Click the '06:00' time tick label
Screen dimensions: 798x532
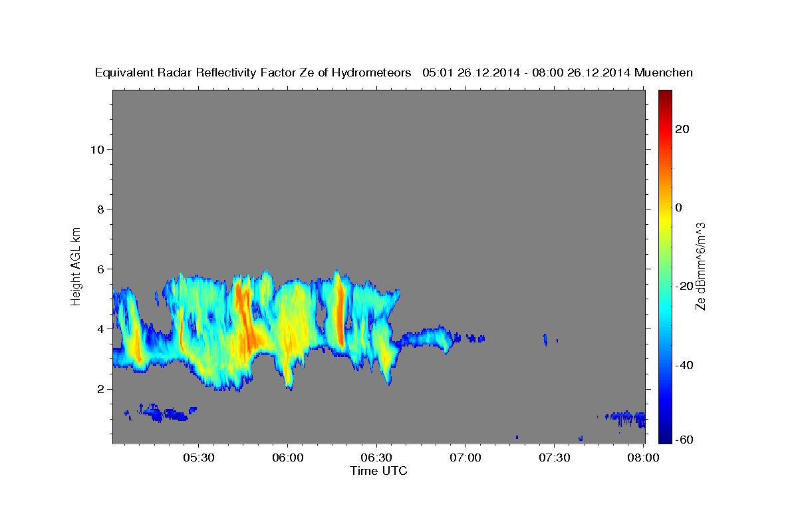[287, 458]
